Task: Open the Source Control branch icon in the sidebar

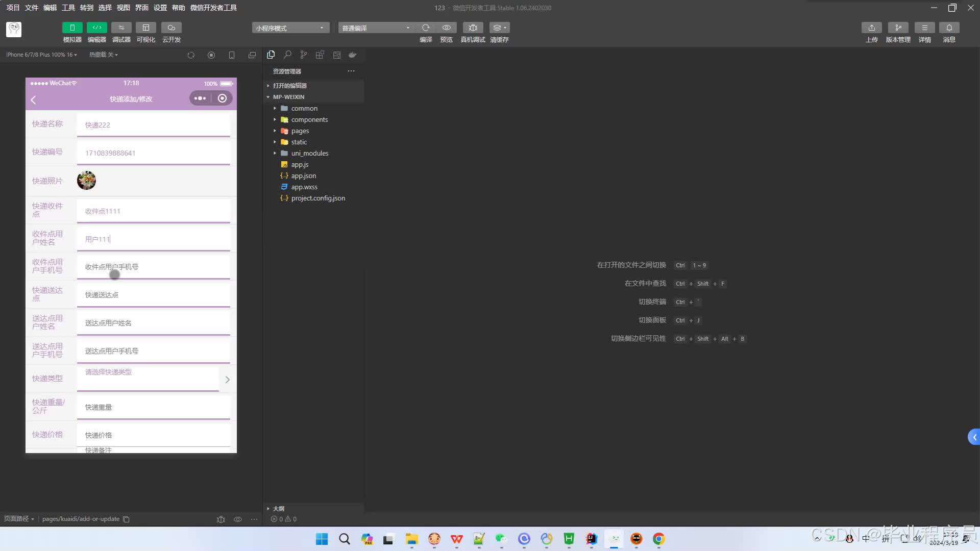Action: coord(304,55)
